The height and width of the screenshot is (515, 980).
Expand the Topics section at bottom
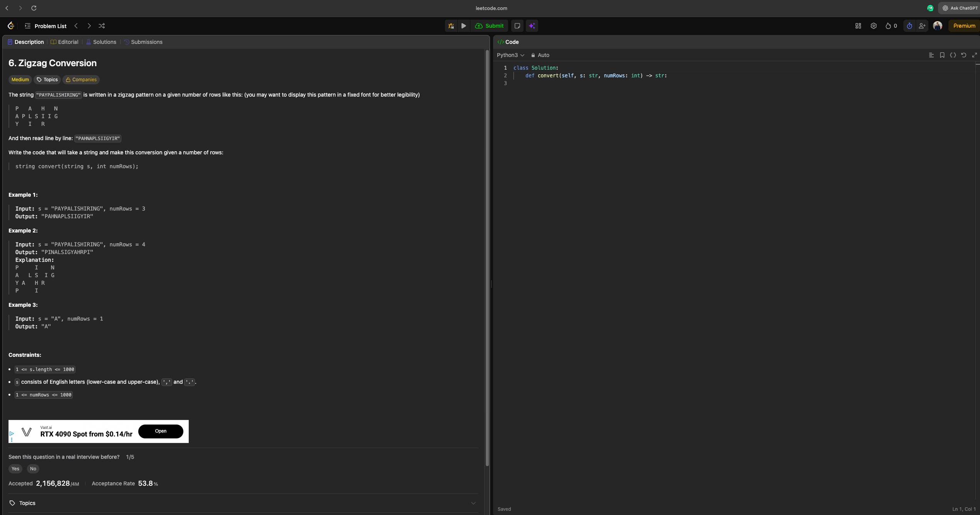tap(473, 503)
